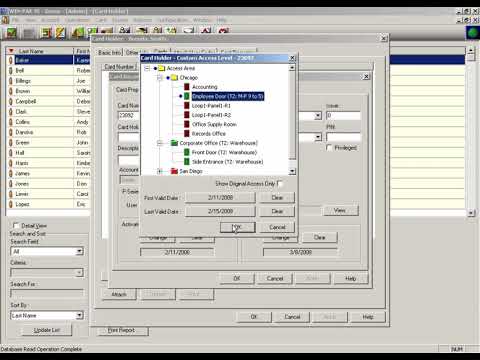The width and height of the screenshot is (480, 360).
Task: Click the card holder icon beside Collins
Action: [11, 122]
